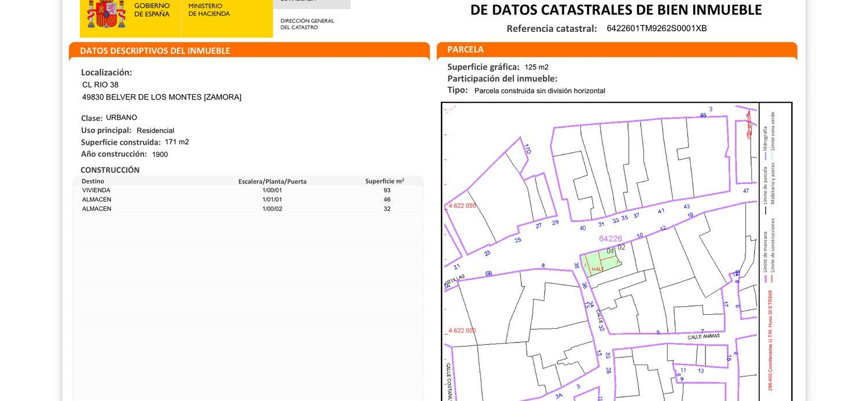Screen dimensions: 868x401
Task: Click house number '40' on the map
Action: pyautogui.click(x=583, y=228)
